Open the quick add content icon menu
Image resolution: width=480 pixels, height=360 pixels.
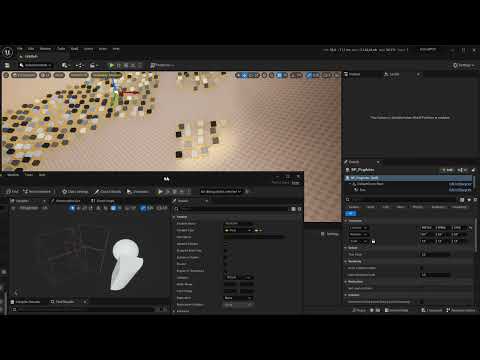(65, 65)
